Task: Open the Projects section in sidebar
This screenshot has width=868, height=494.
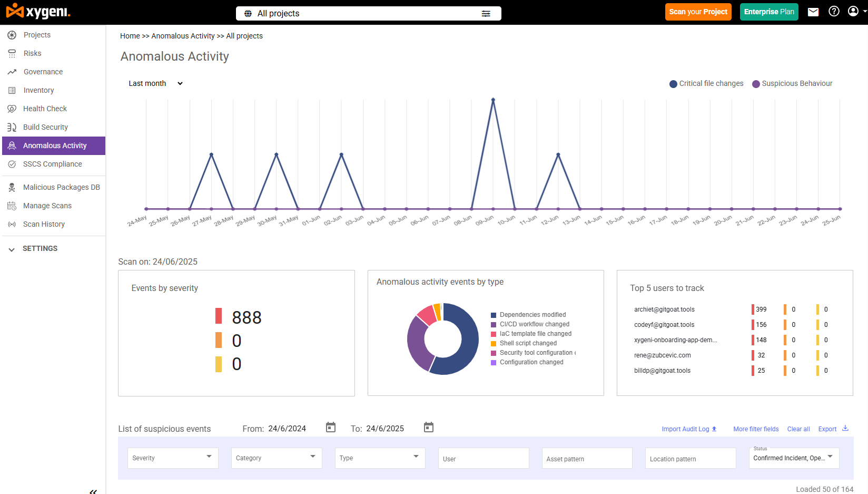Action: (x=37, y=35)
